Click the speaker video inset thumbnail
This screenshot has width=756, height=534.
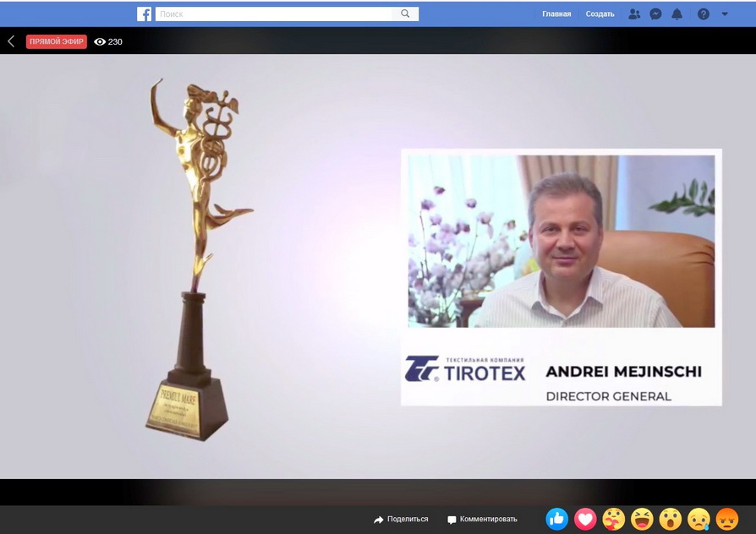pyautogui.click(x=562, y=242)
